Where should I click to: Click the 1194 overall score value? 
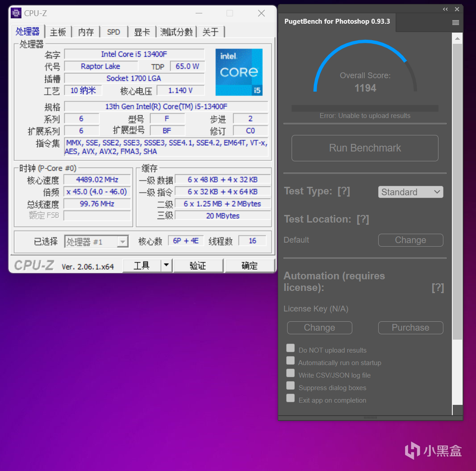tap(365, 88)
